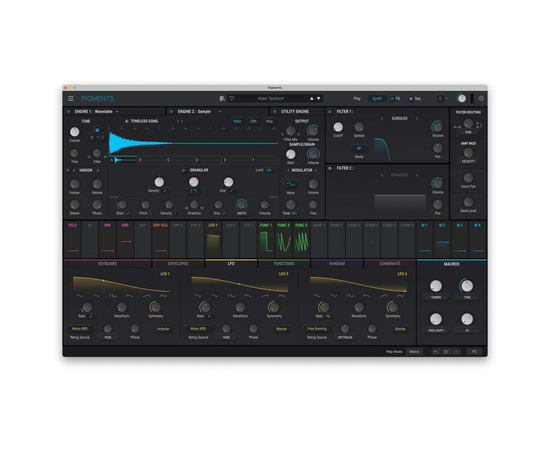Screen dimensions: 550x450
Task: Click the sound design tips lightbulb
Action: [440, 99]
